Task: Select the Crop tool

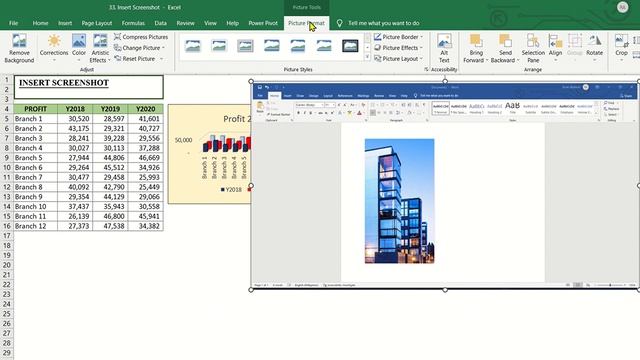Action: (621, 47)
